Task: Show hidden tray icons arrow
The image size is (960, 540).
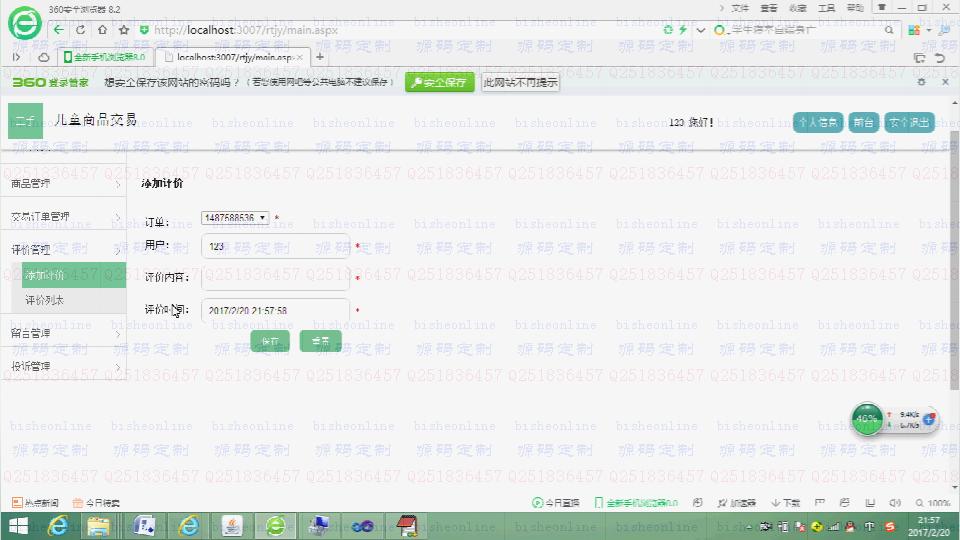Action: 748,527
